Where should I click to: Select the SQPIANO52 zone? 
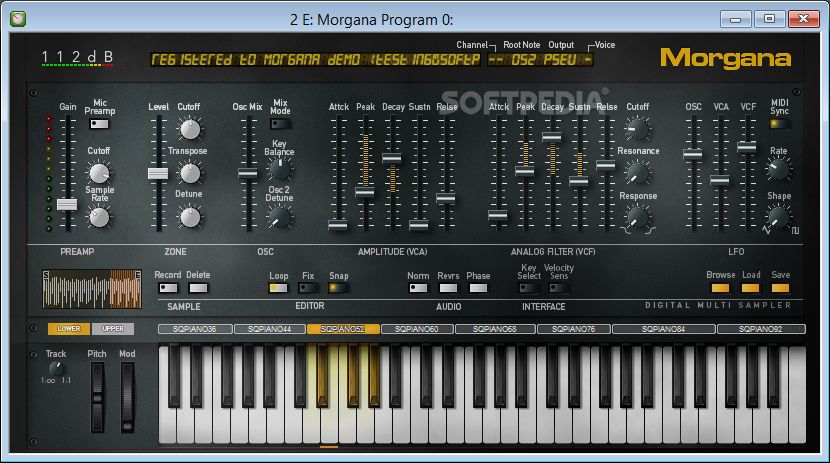(x=343, y=329)
